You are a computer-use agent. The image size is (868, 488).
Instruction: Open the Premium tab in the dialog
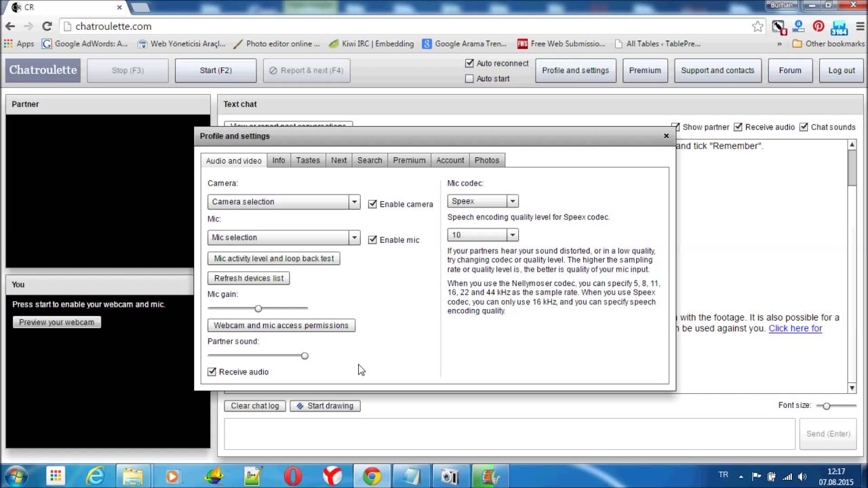coord(410,161)
